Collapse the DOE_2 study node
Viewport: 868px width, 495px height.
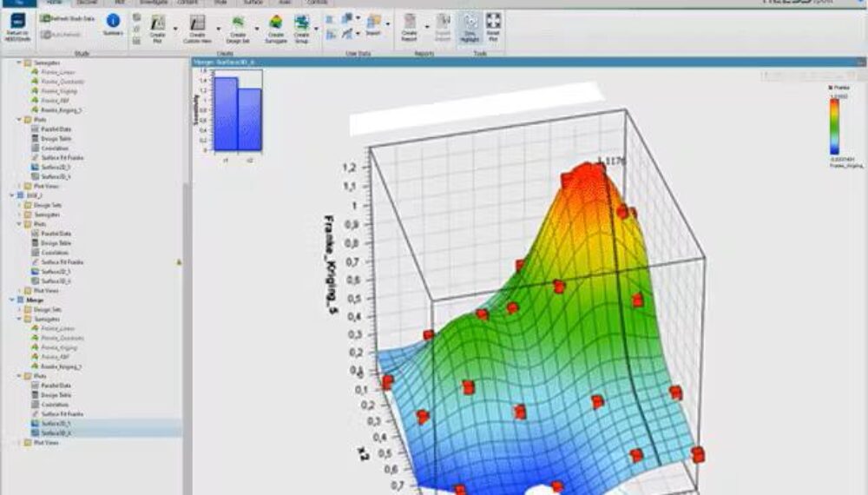[11, 195]
